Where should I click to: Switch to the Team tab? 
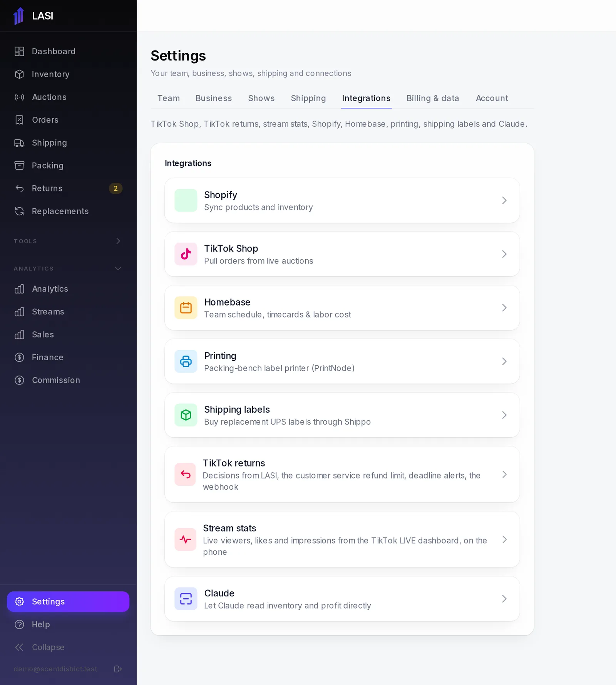[x=169, y=98]
